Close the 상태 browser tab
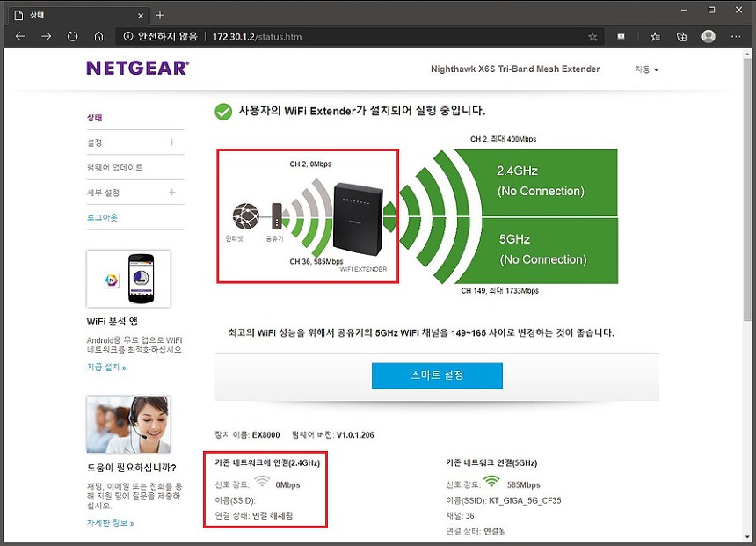 click(x=141, y=16)
